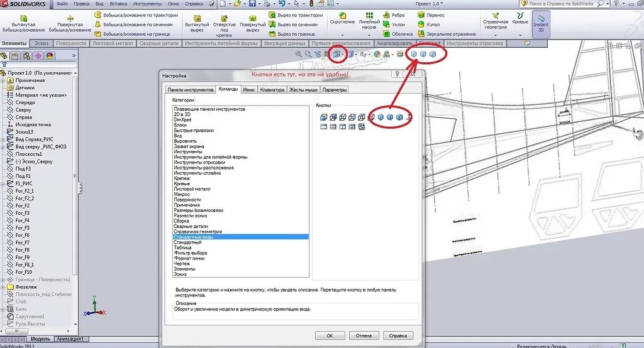This screenshot has height=348, width=644.
Task: Select the Уклон draft tool
Action: (x=394, y=24)
